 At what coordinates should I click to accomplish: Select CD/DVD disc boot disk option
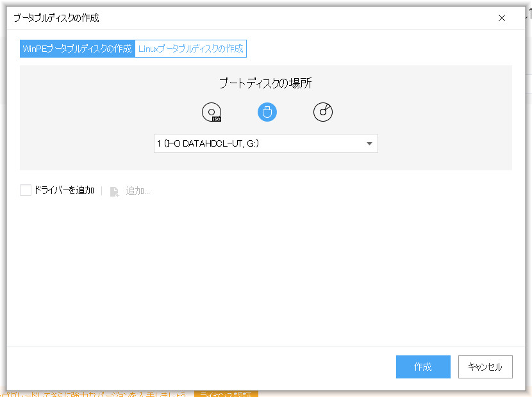(322, 112)
